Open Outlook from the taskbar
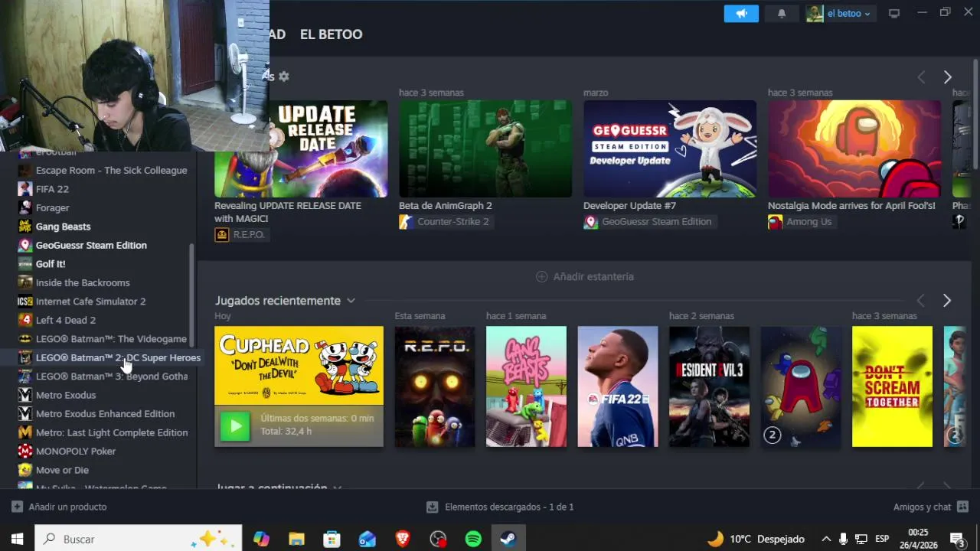The image size is (980, 551). (x=367, y=540)
